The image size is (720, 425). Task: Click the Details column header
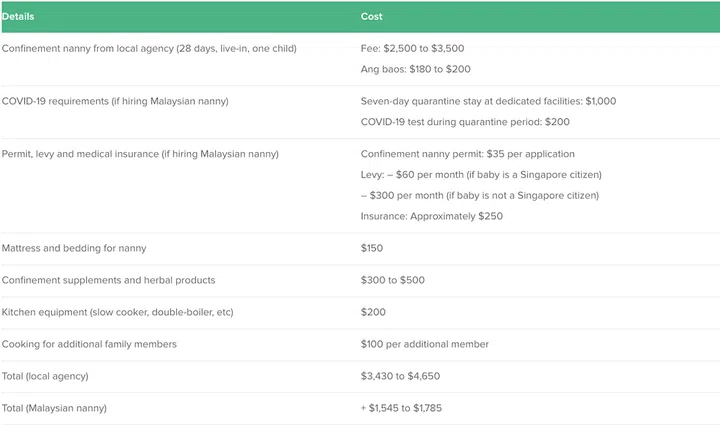[19, 16]
